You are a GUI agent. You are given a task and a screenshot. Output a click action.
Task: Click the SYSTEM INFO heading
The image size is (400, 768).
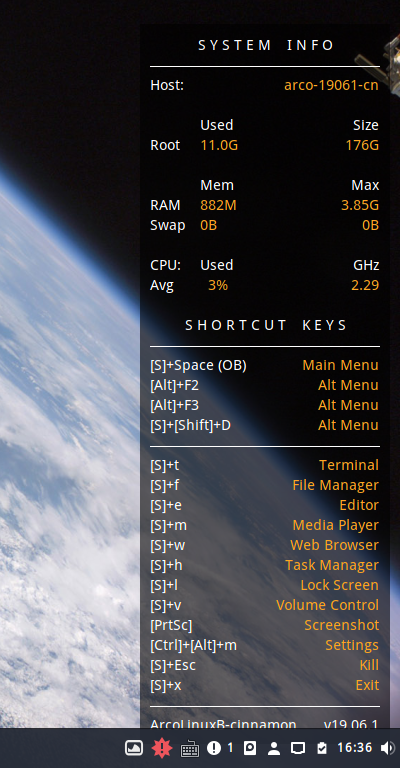click(x=266, y=46)
